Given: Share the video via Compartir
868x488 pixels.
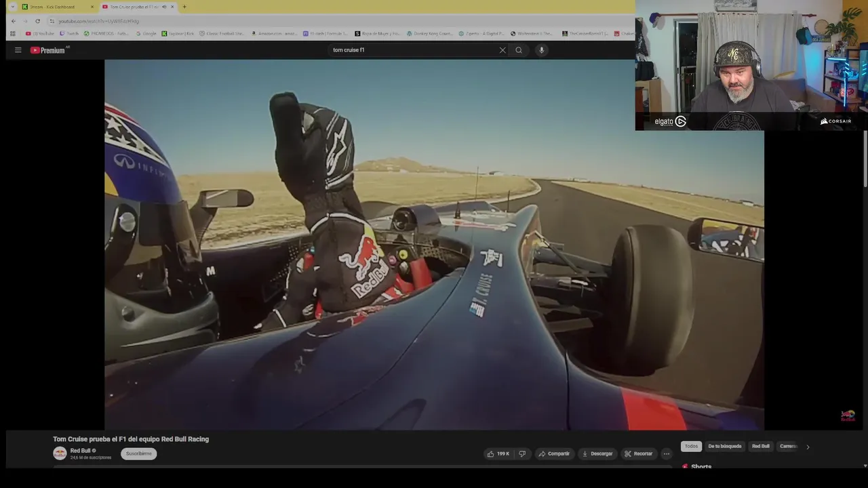Looking at the screenshot, I should (554, 453).
